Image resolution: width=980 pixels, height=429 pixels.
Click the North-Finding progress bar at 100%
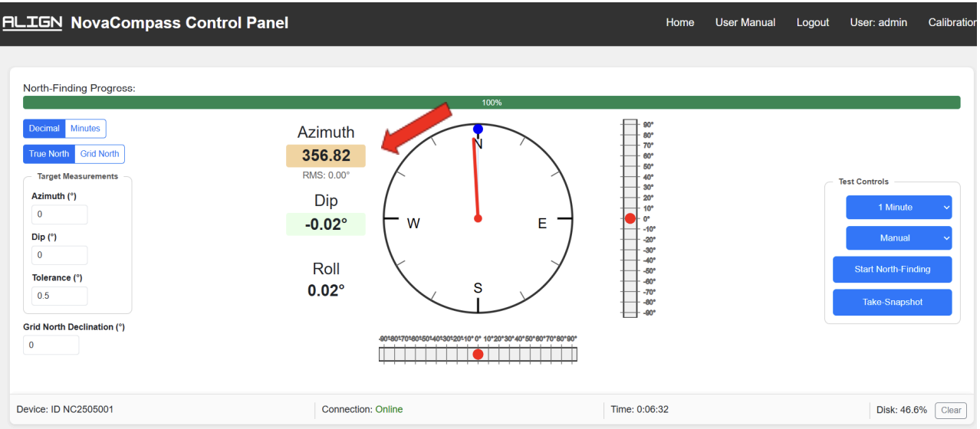coord(492,103)
